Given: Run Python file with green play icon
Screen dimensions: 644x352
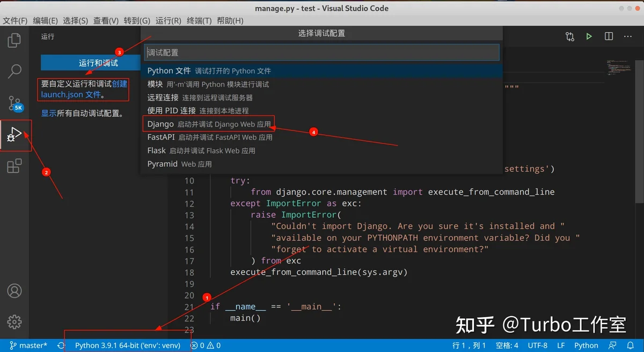Looking at the screenshot, I should coord(589,36).
